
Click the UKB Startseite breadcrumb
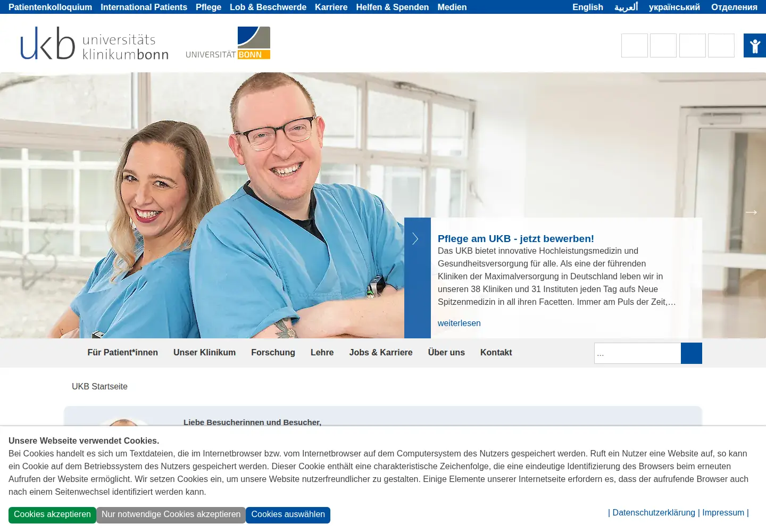(99, 386)
